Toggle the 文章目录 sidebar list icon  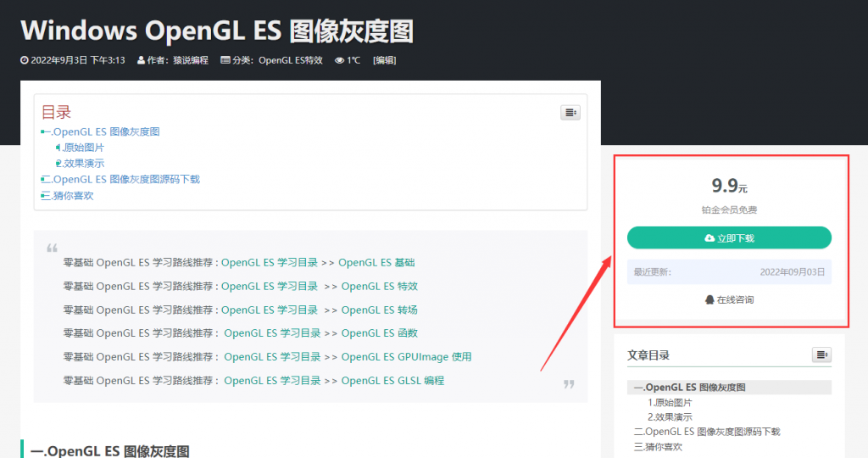tap(821, 355)
